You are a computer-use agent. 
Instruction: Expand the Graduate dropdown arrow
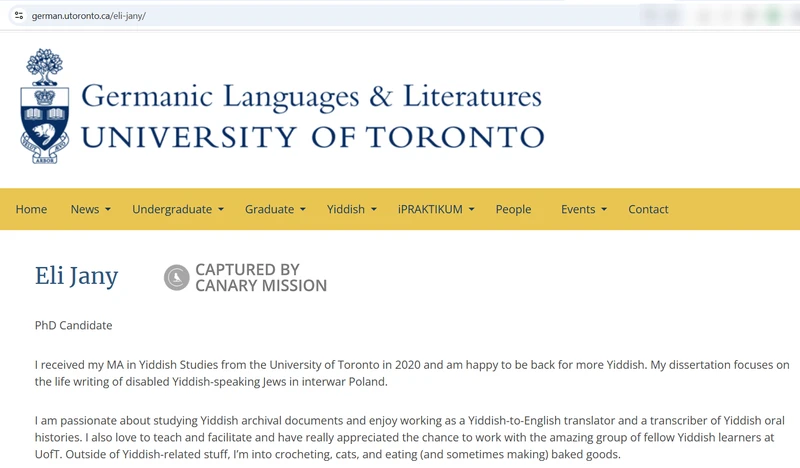(303, 209)
